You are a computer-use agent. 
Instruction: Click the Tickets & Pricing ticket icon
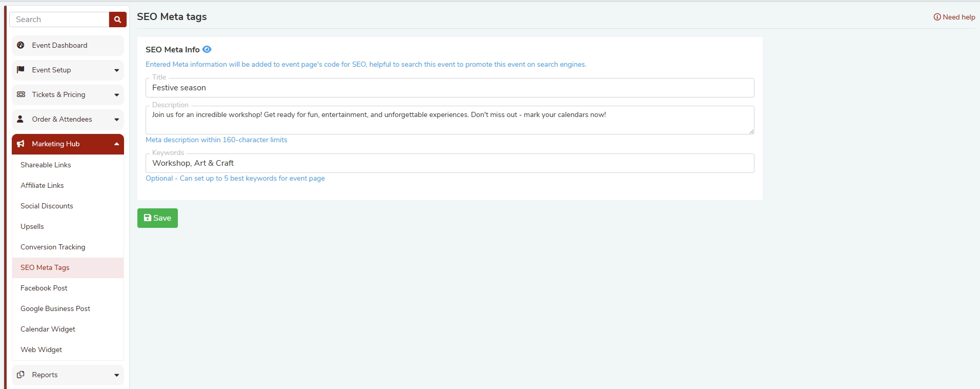[21, 94]
